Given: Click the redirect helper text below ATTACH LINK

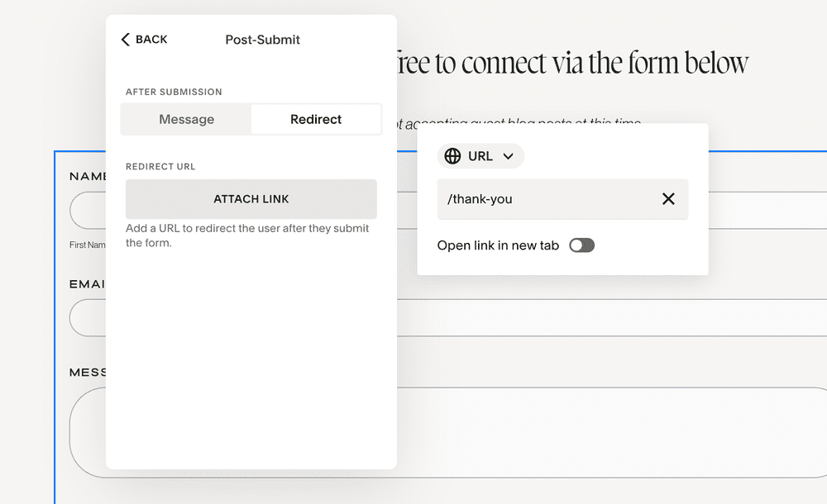Looking at the screenshot, I should pos(246,235).
